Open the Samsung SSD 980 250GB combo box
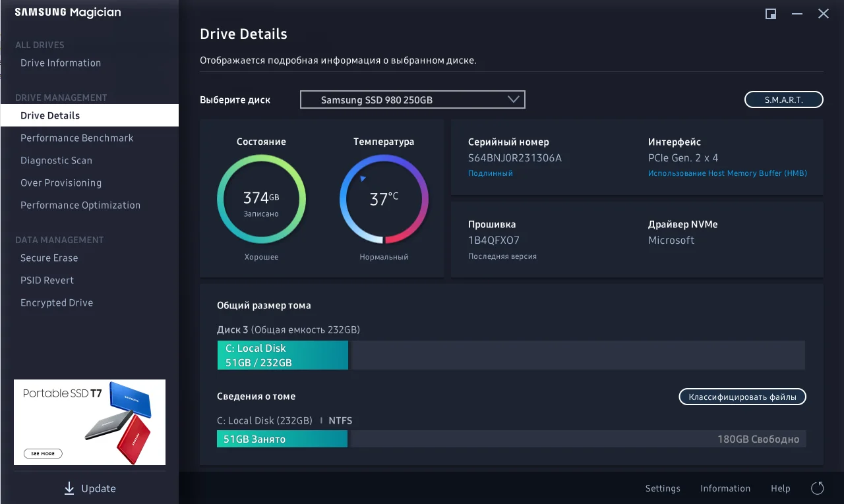The width and height of the screenshot is (844, 504). (x=412, y=99)
